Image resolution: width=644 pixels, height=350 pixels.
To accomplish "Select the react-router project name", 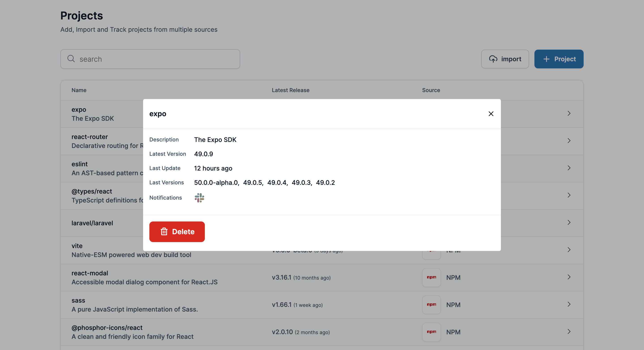I will tap(89, 137).
